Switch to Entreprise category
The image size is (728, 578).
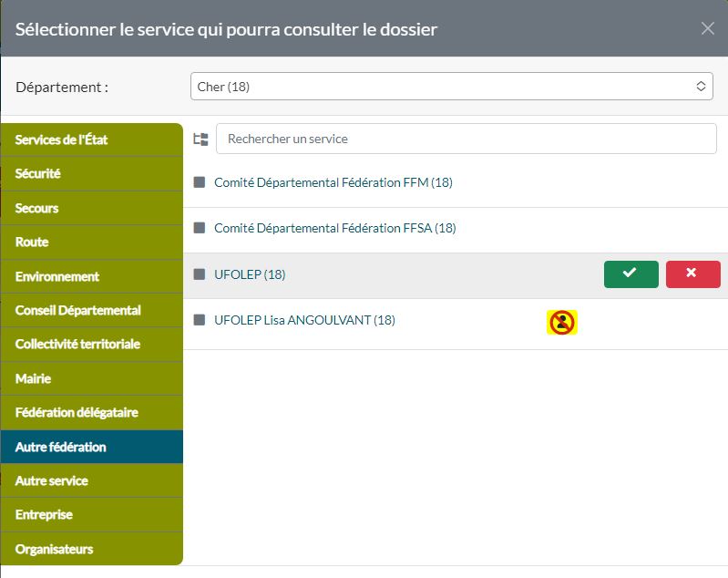tap(92, 515)
